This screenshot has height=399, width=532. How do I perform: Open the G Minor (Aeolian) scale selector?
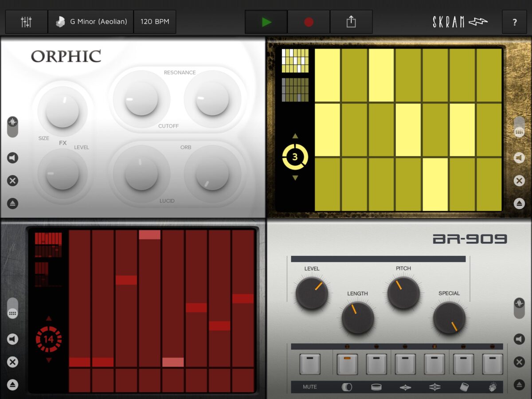(91, 22)
